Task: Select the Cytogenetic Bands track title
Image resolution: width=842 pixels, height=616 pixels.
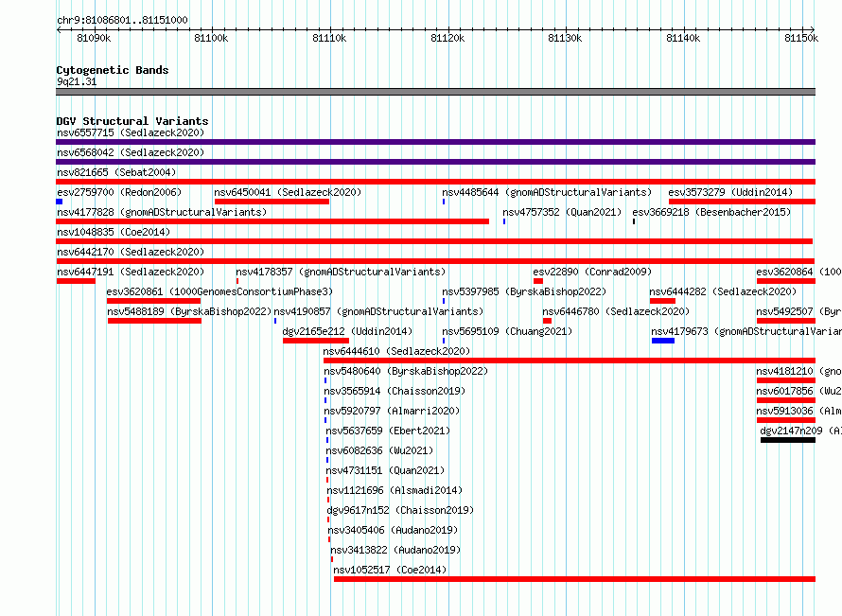Action: click(x=113, y=70)
